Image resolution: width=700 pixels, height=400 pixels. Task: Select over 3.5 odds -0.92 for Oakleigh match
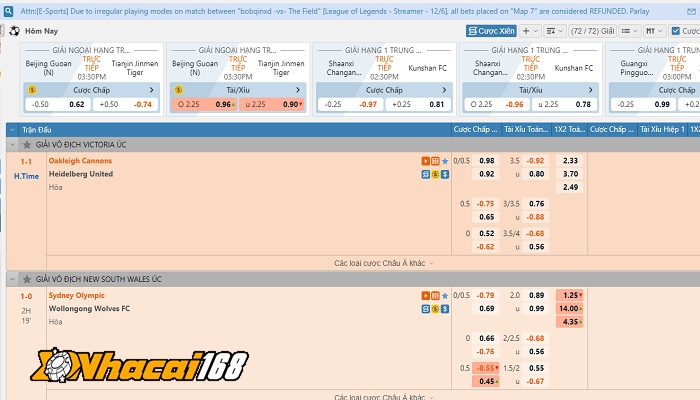coord(535,161)
